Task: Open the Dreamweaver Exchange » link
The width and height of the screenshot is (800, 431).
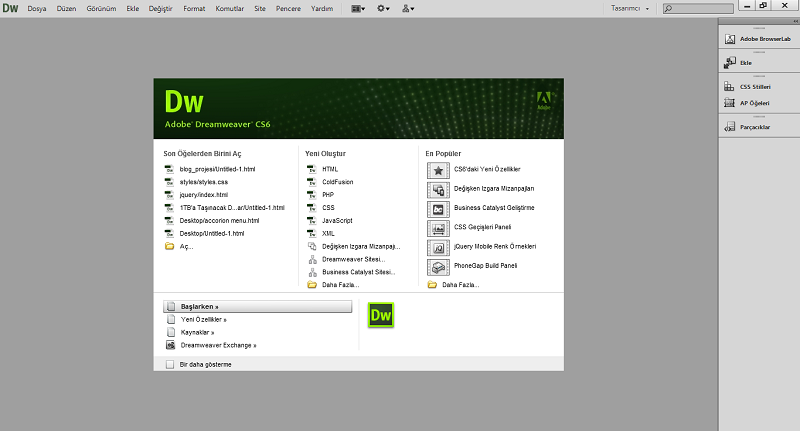Action: click(218, 345)
